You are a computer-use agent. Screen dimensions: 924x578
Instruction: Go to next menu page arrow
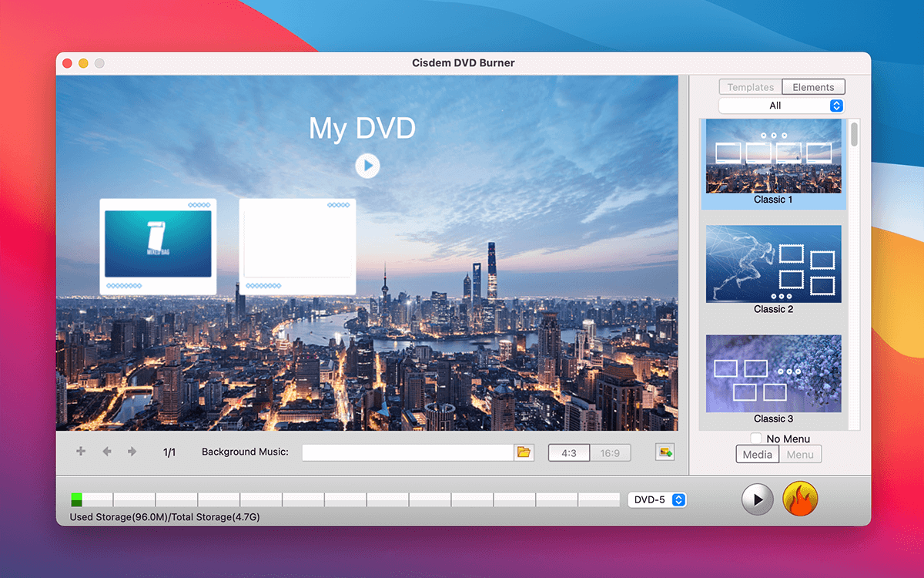click(132, 452)
